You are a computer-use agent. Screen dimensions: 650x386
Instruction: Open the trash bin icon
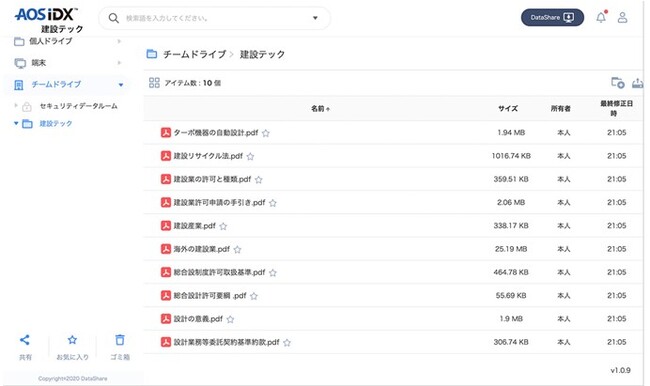(120, 340)
